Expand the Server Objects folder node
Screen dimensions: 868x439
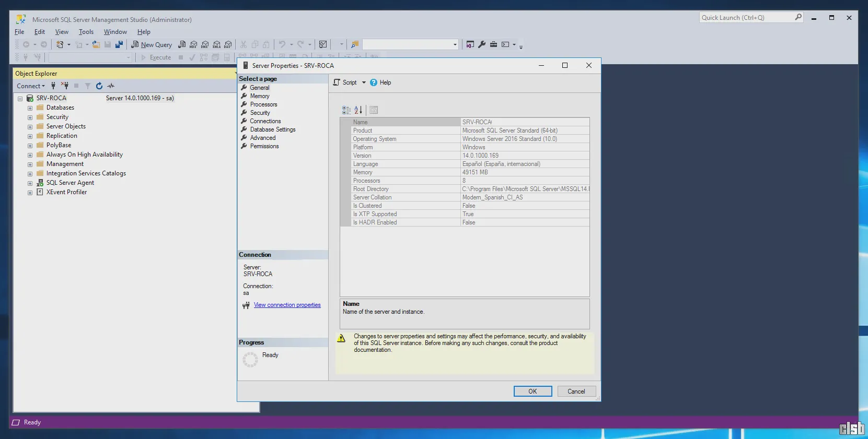pos(30,127)
